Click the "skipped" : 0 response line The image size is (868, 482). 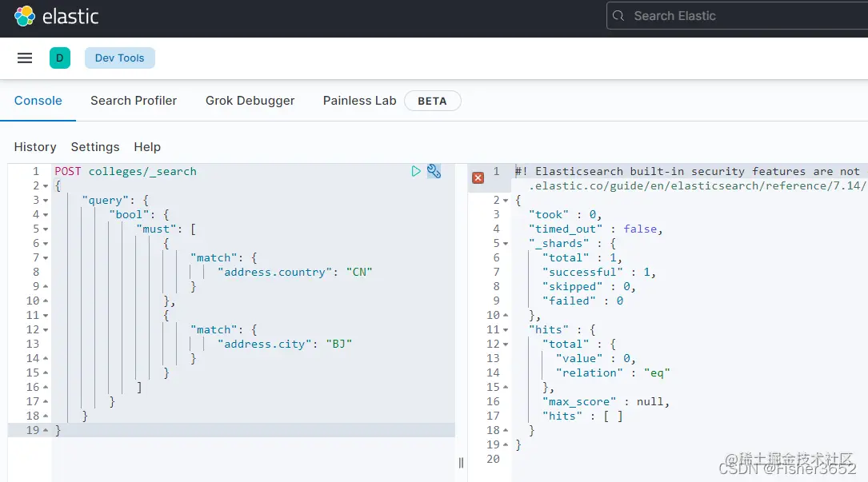pyautogui.click(x=589, y=287)
